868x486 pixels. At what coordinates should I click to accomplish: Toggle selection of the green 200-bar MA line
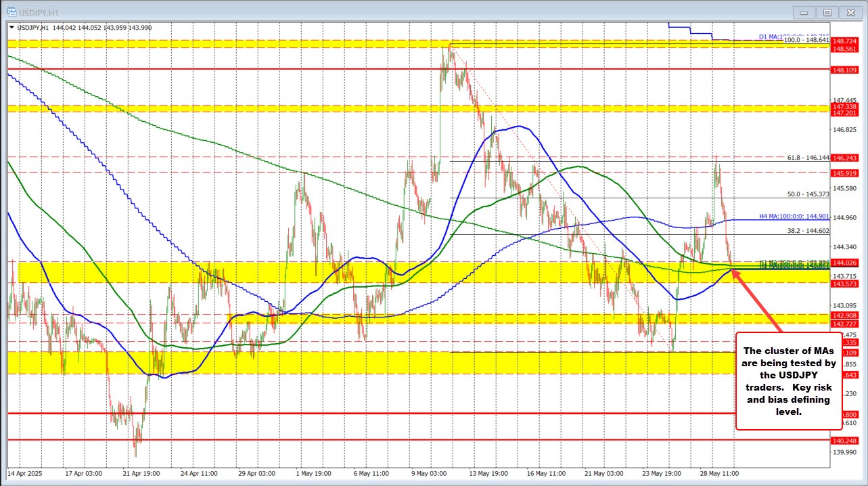[x=578, y=166]
